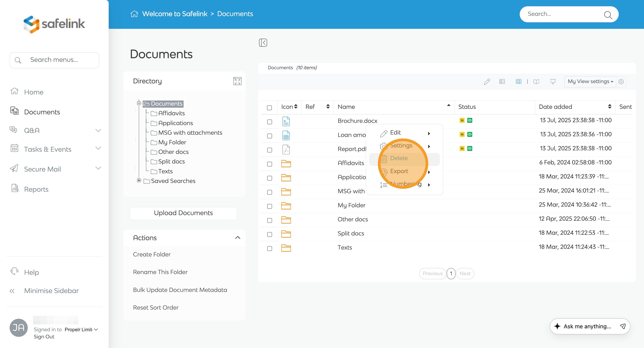Screen dimensions: 644x348
Task: Switch to list view icon
Action: pyautogui.click(x=502, y=82)
